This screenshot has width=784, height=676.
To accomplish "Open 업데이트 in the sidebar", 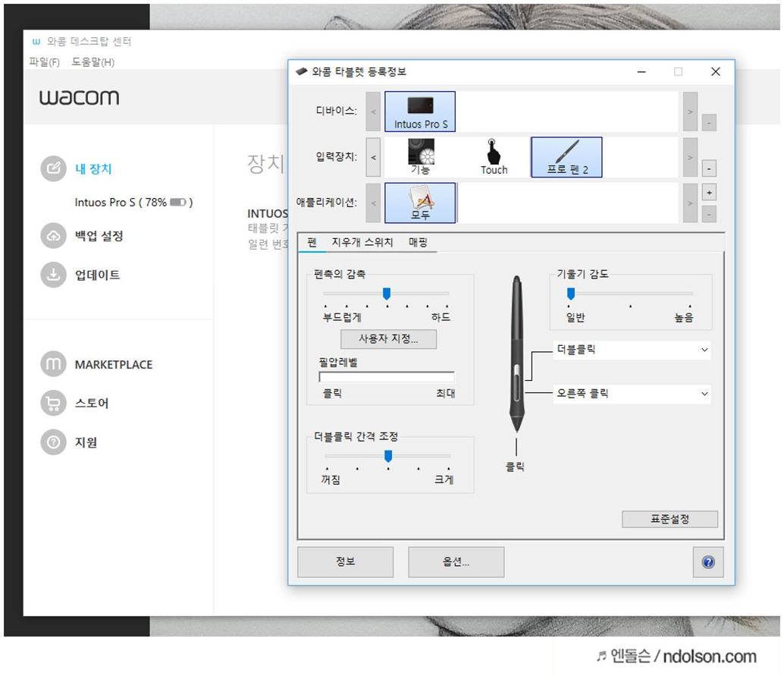I will pyautogui.click(x=98, y=275).
